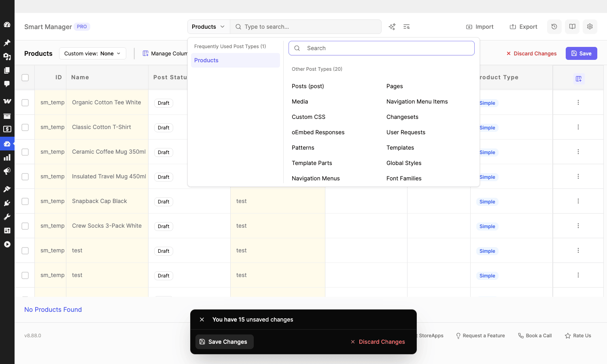Click Discard Changes in the top toolbar

coord(531,53)
